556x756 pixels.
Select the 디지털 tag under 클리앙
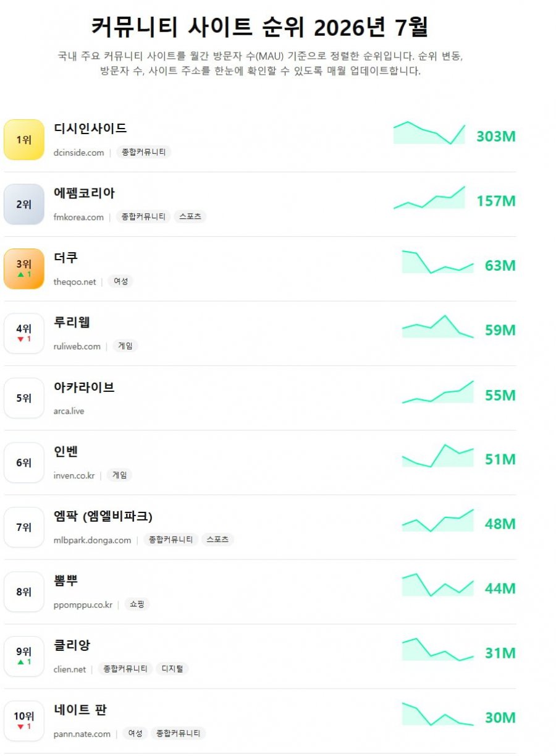[x=172, y=669]
